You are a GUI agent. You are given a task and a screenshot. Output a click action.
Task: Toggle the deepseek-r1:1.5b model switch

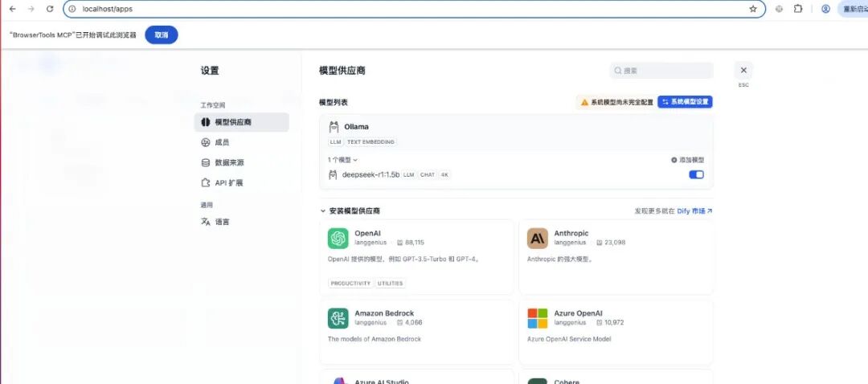click(696, 175)
